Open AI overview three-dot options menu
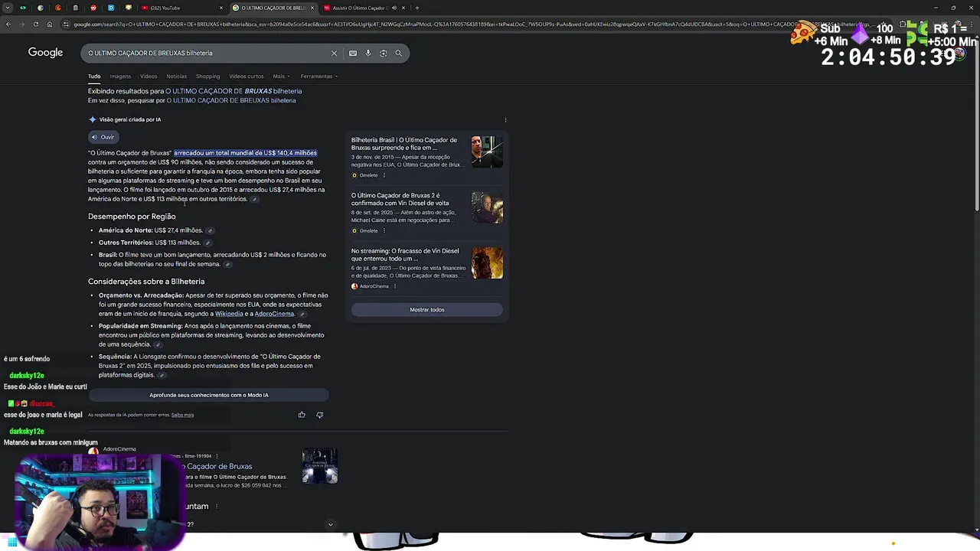This screenshot has height=551, width=980. [505, 119]
